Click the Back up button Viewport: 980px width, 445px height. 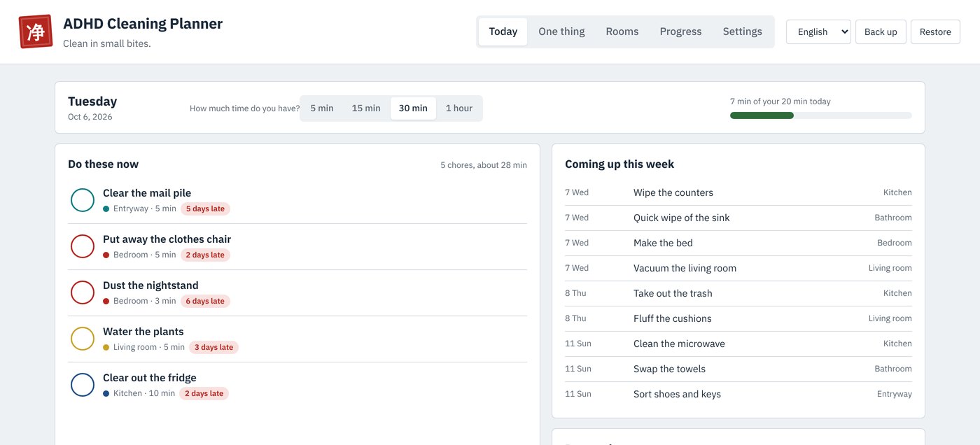coord(881,31)
